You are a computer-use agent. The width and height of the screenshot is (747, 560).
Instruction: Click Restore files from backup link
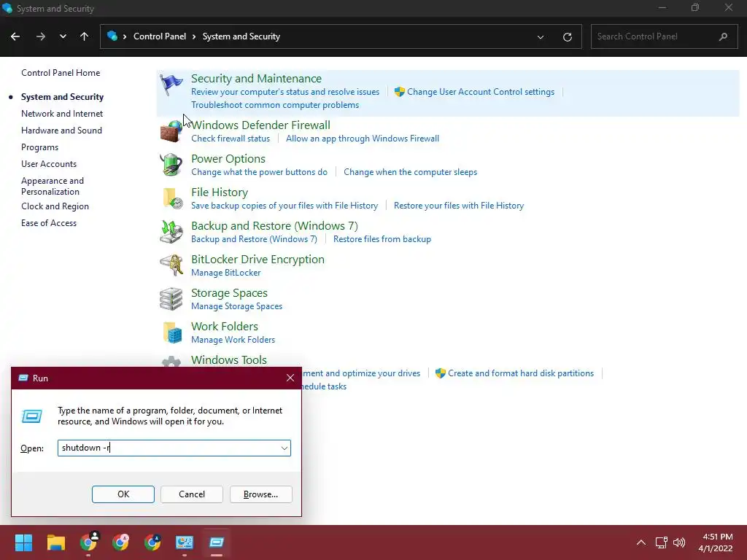[x=382, y=239]
